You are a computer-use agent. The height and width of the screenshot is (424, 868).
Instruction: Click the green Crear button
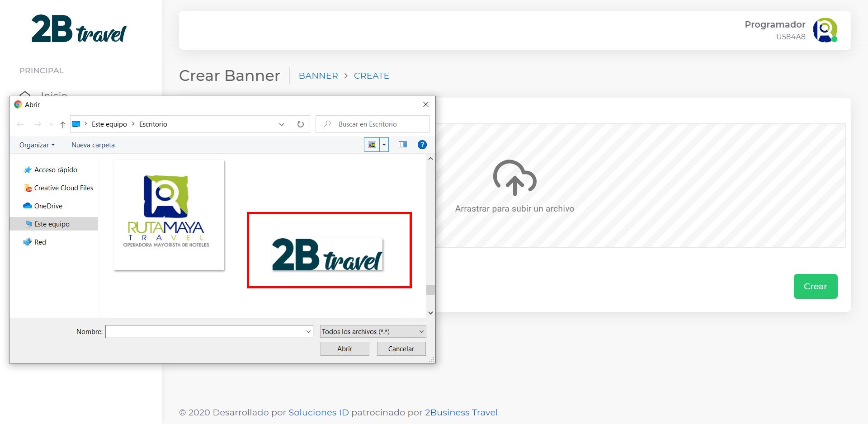point(816,287)
